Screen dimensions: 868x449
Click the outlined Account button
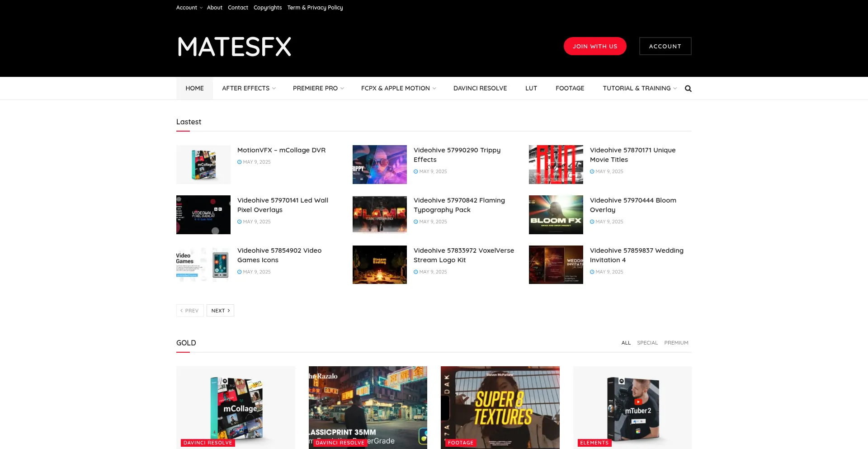tap(665, 46)
